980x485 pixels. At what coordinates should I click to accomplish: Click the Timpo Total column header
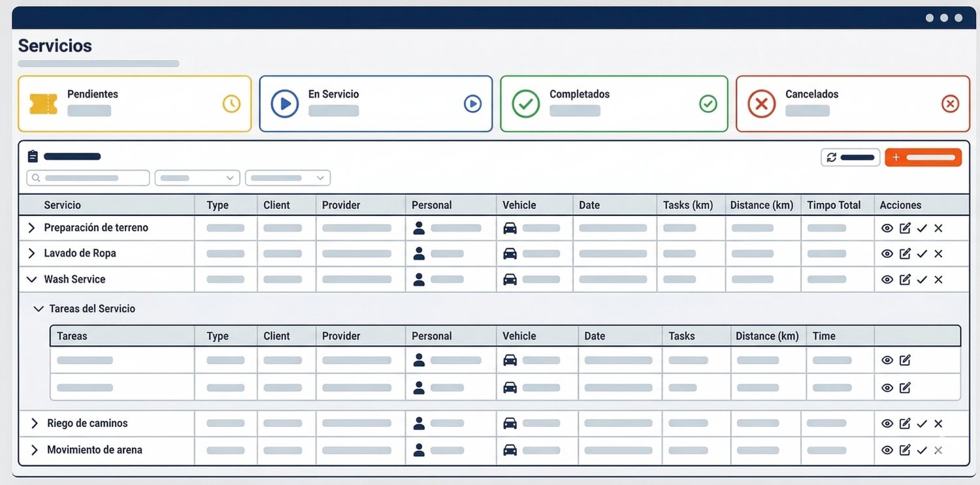click(834, 205)
